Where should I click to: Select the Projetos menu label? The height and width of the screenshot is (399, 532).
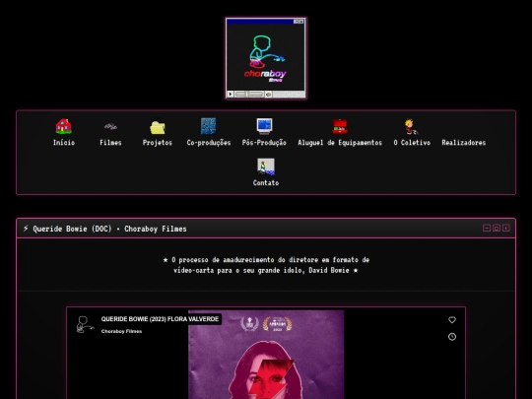158,143
